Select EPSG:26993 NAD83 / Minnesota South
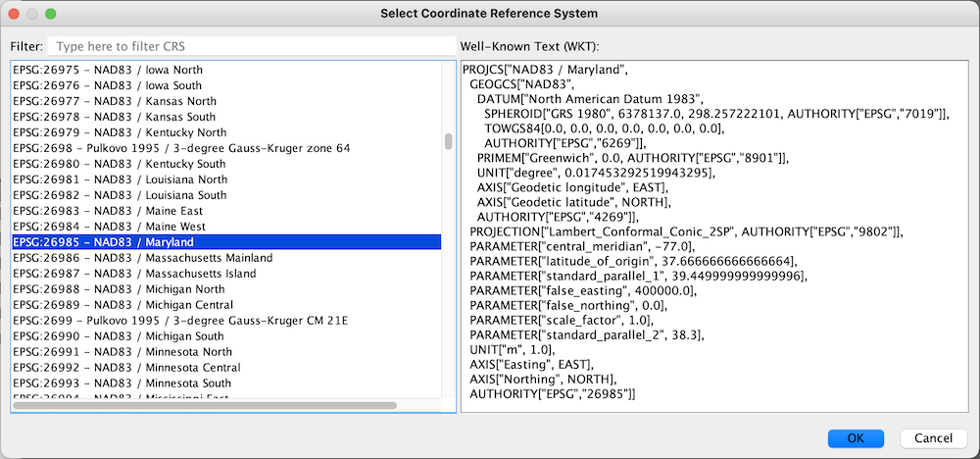 (226, 382)
